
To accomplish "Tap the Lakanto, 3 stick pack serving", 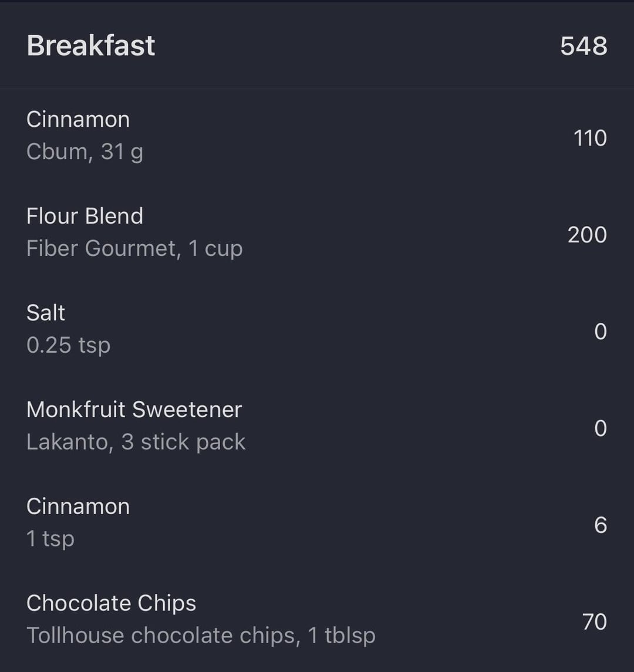I will point(136,442).
